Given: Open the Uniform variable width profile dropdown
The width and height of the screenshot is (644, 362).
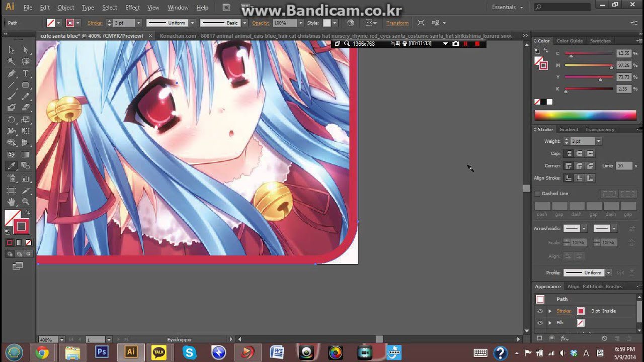Looking at the screenshot, I should (x=192, y=23).
